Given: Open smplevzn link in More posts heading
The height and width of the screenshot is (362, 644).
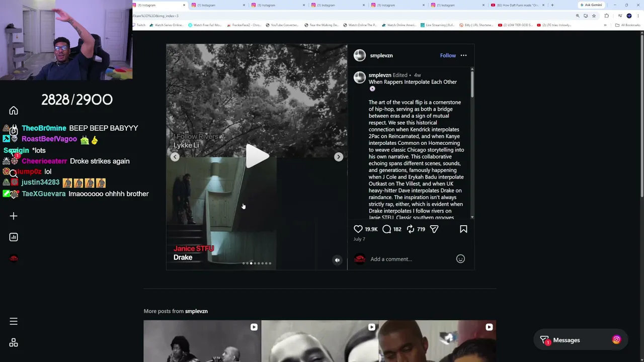Looking at the screenshot, I should coord(196,311).
